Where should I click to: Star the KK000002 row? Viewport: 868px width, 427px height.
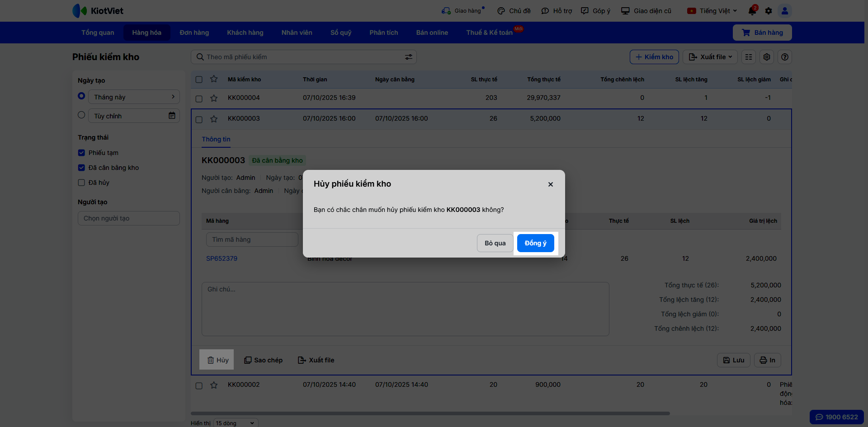click(214, 385)
